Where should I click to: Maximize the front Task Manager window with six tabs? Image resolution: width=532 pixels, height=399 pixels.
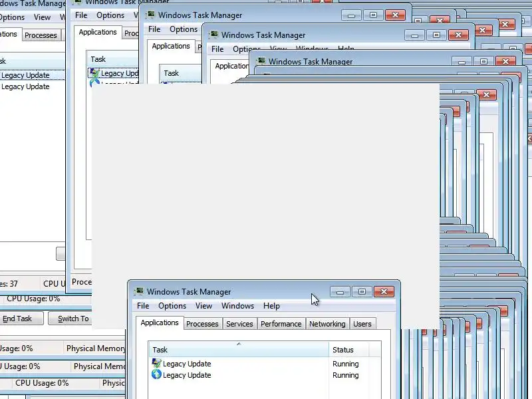362,292
